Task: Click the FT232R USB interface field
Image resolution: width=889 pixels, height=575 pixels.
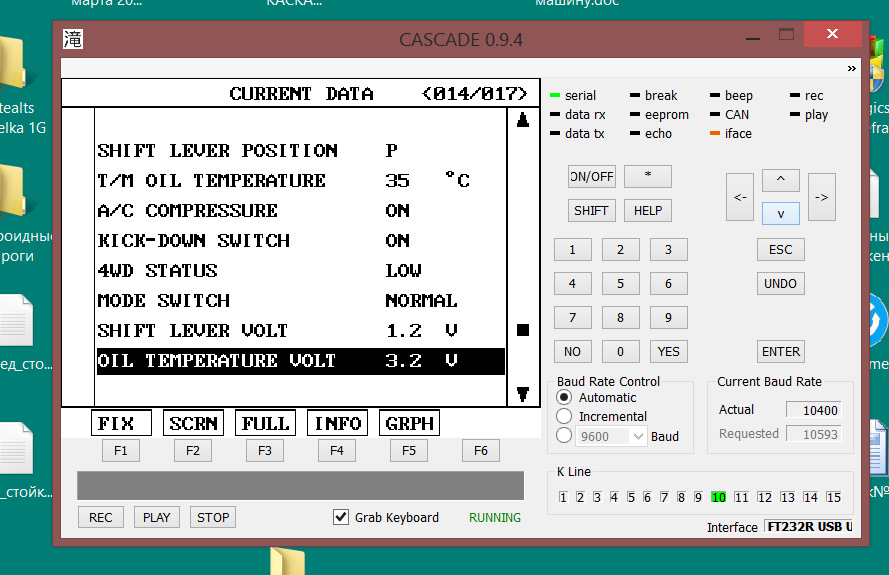Action: click(x=809, y=527)
